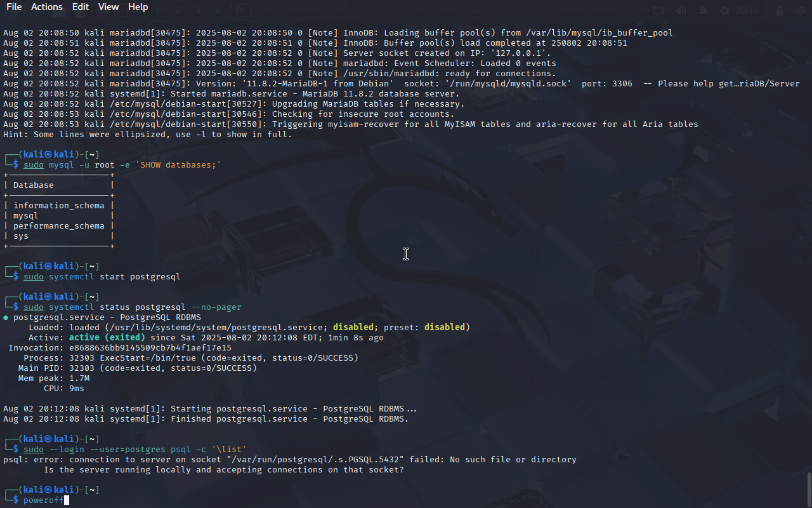812x508 pixels.
Task: Click the 'Started mariadb.service' log line
Action: click(x=232, y=94)
